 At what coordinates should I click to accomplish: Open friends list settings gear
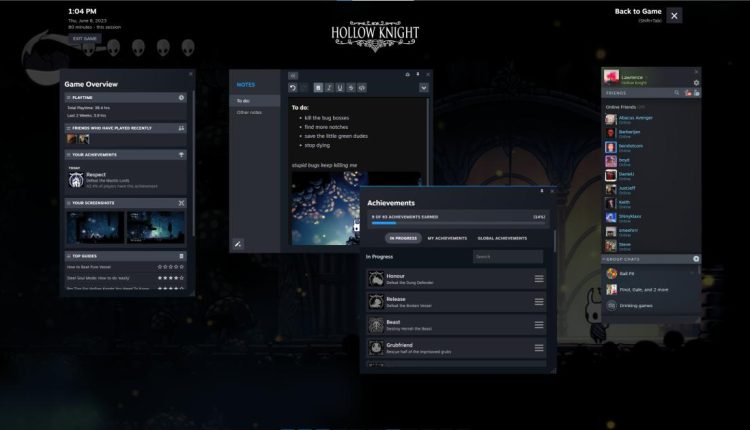[696, 83]
